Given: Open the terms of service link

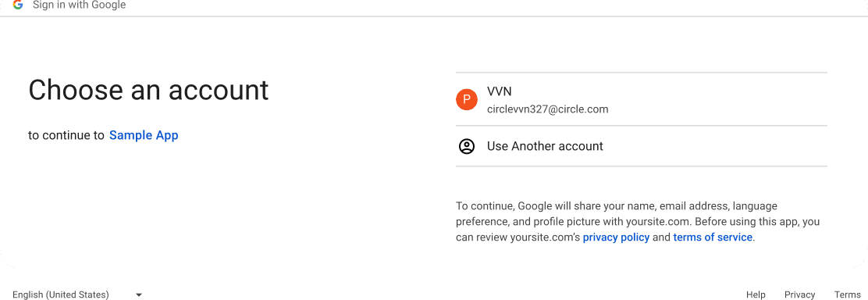Looking at the screenshot, I should point(713,237).
